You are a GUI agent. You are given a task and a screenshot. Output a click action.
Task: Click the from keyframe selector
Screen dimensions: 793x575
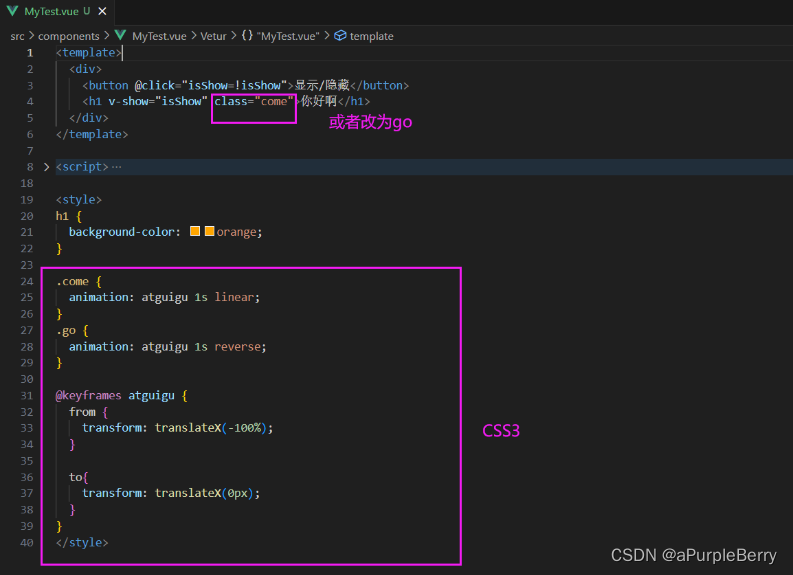pyautogui.click(x=82, y=412)
